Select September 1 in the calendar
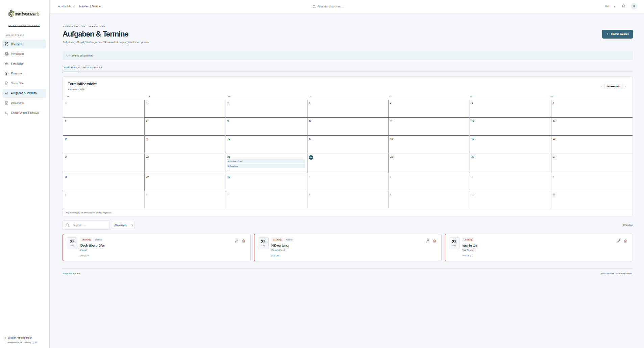 click(x=185, y=109)
